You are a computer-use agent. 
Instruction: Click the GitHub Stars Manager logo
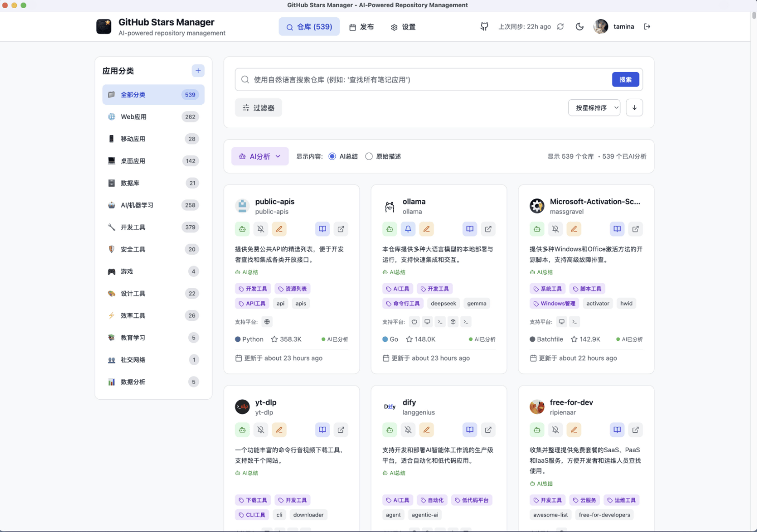(x=104, y=26)
